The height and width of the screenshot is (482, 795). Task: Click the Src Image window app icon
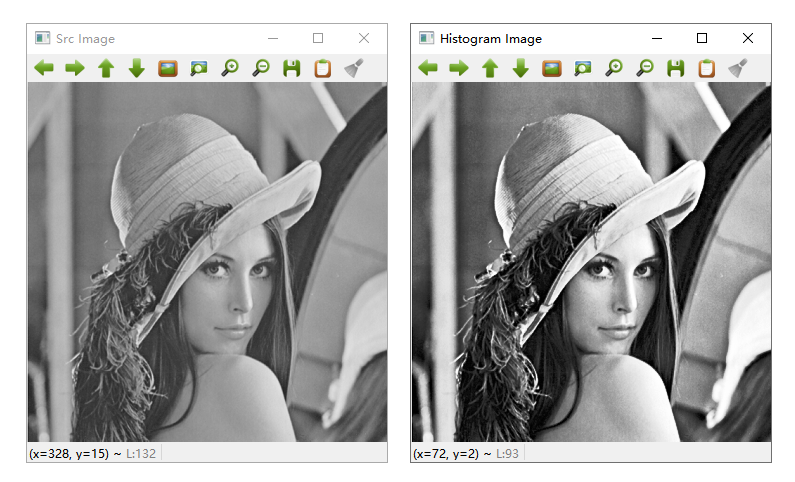click(43, 38)
